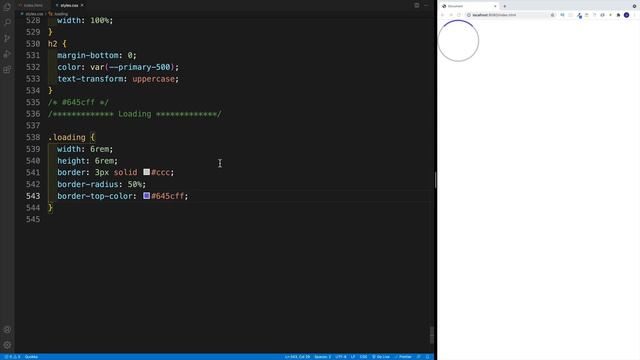Select the Document tab in Chrome
This screenshot has height=360, width=640.
[x=469, y=6]
